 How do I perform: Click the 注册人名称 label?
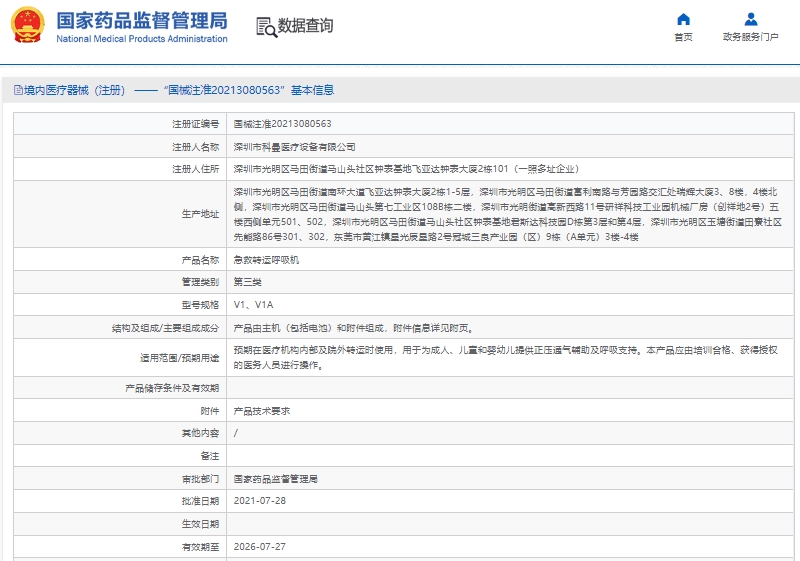click(195, 147)
